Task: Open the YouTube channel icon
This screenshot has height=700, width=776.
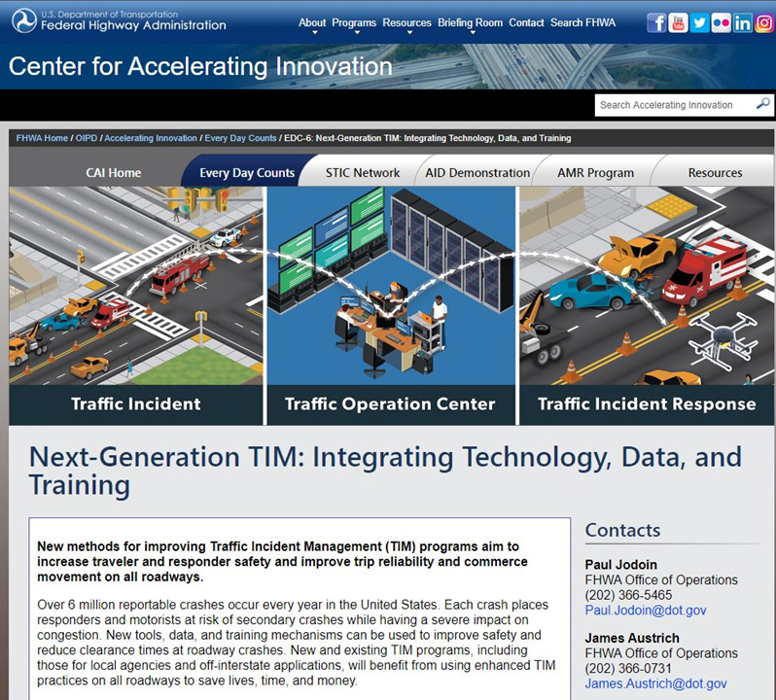Action: pyautogui.click(x=678, y=22)
